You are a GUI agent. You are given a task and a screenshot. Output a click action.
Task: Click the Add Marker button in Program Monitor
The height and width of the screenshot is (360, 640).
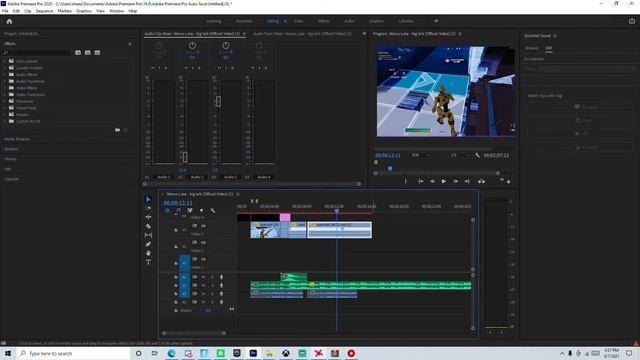[405, 181]
